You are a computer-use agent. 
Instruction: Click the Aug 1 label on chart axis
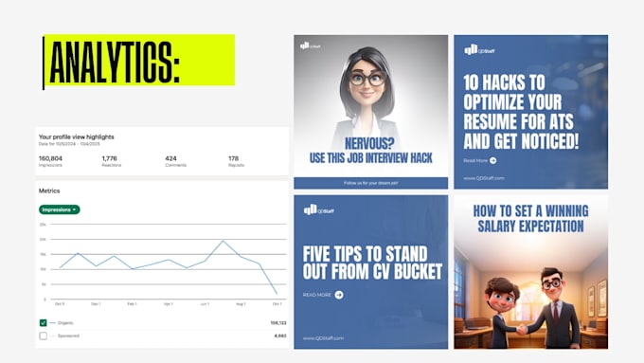click(241, 304)
